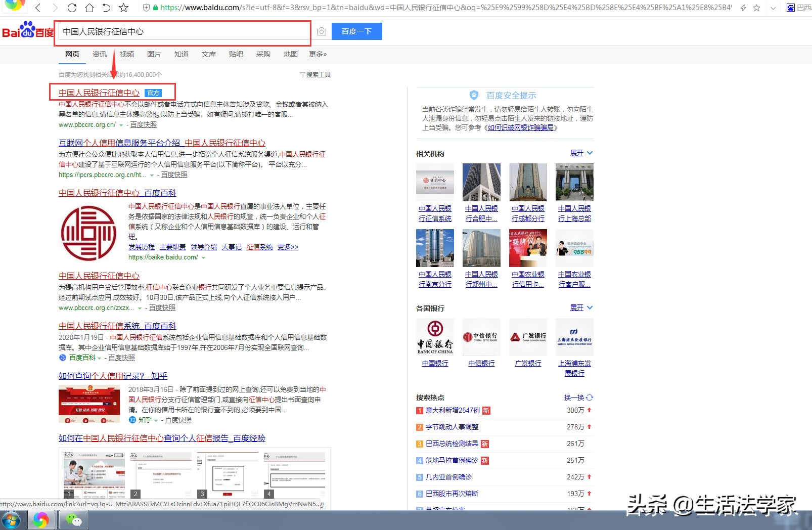This screenshot has width=812, height=530.
Task: Switch to the 地图 tab
Action: click(x=290, y=54)
